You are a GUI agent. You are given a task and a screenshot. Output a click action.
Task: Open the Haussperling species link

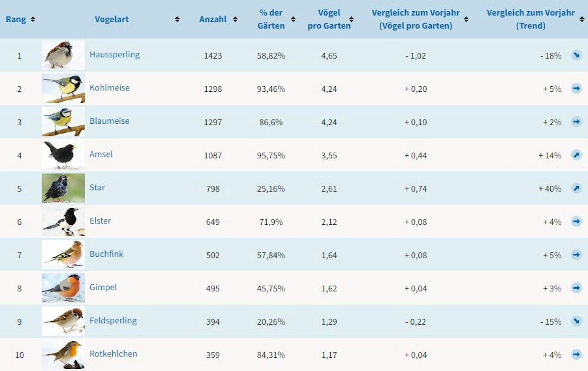(x=114, y=55)
